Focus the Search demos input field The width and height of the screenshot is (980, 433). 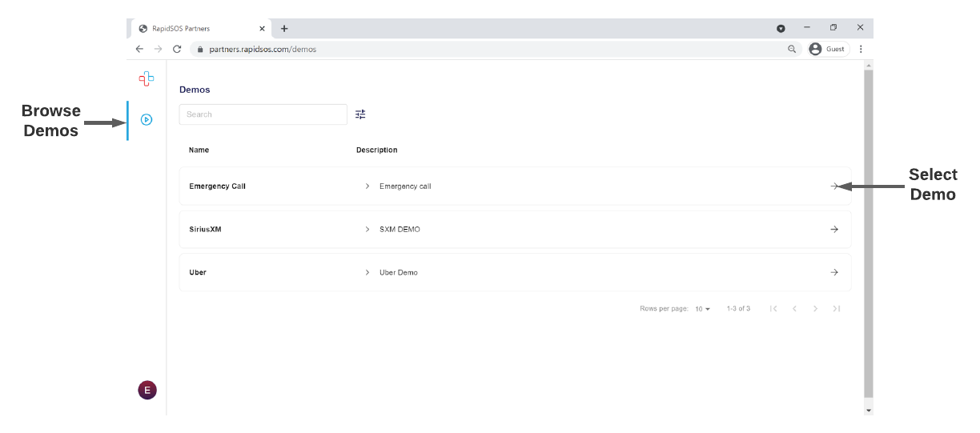point(263,114)
